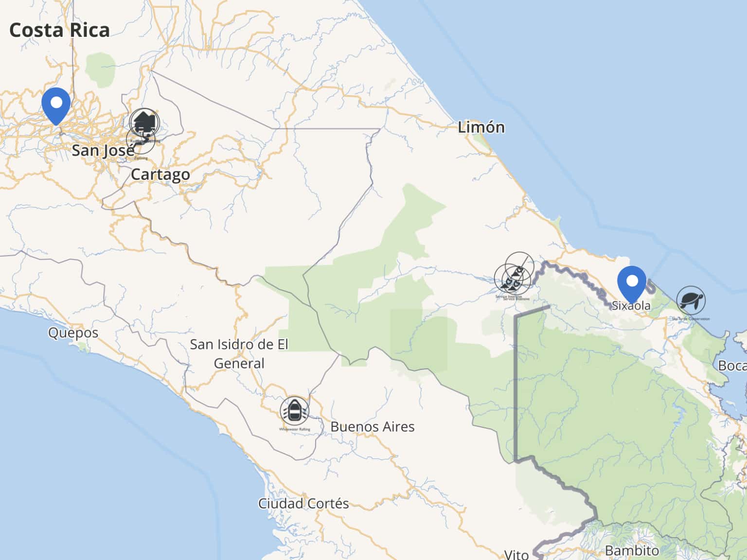
Task: Click the Vito label at bottom edge
Action: pyautogui.click(x=516, y=554)
